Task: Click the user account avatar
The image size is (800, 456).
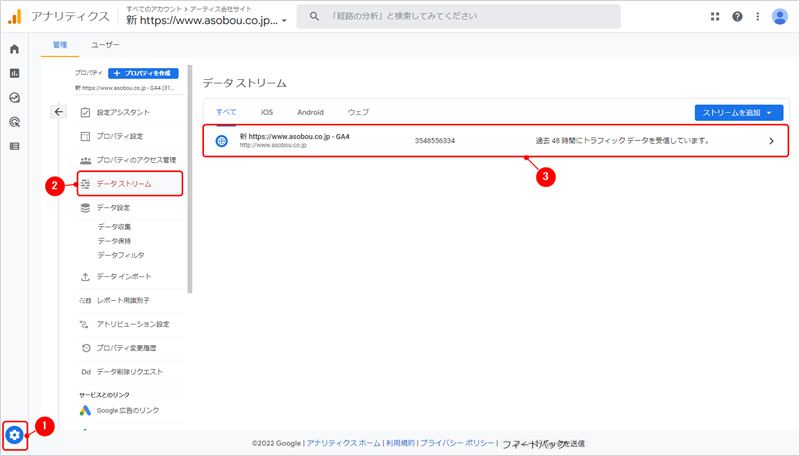Action: pos(780,16)
